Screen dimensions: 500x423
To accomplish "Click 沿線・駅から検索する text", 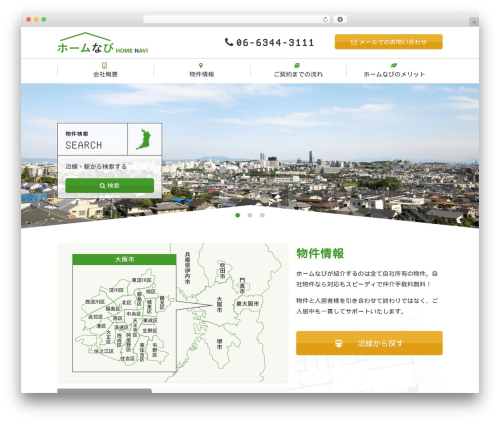I will point(96,166).
